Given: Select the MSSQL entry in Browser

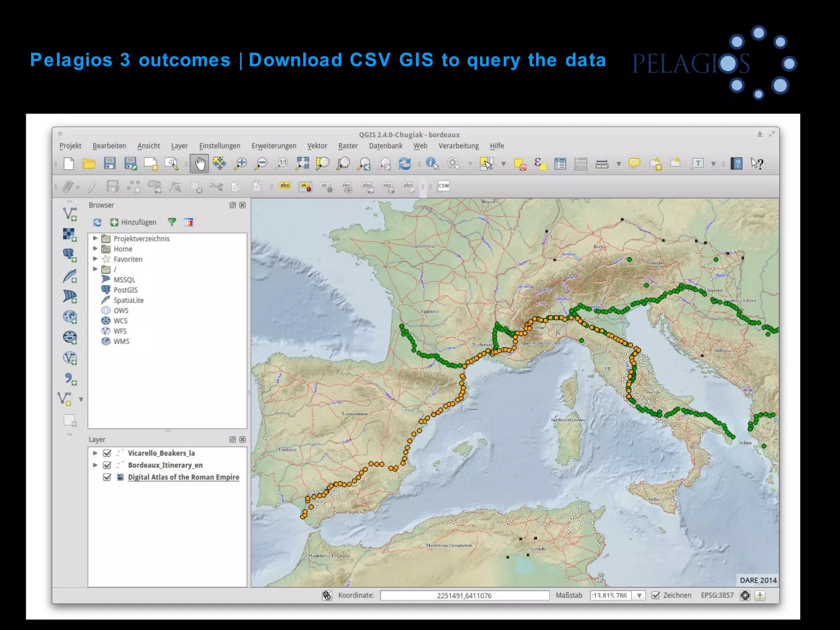Looking at the screenshot, I should pos(124,280).
